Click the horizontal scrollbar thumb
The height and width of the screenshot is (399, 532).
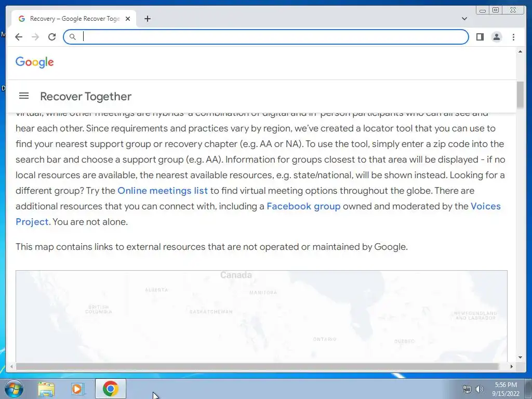coord(258,366)
